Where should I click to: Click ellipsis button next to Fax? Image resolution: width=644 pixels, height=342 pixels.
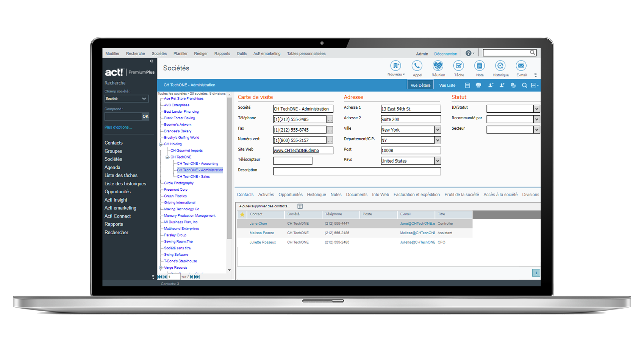[330, 130]
